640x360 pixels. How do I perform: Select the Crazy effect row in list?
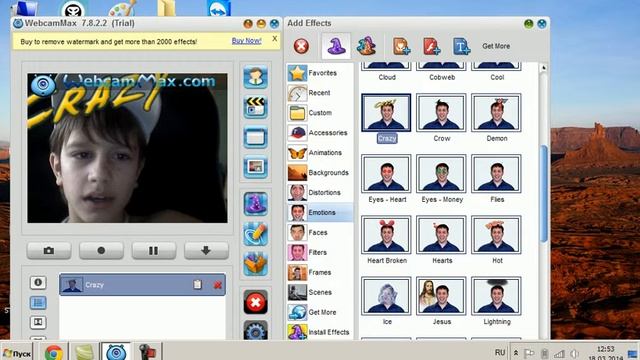point(142,284)
